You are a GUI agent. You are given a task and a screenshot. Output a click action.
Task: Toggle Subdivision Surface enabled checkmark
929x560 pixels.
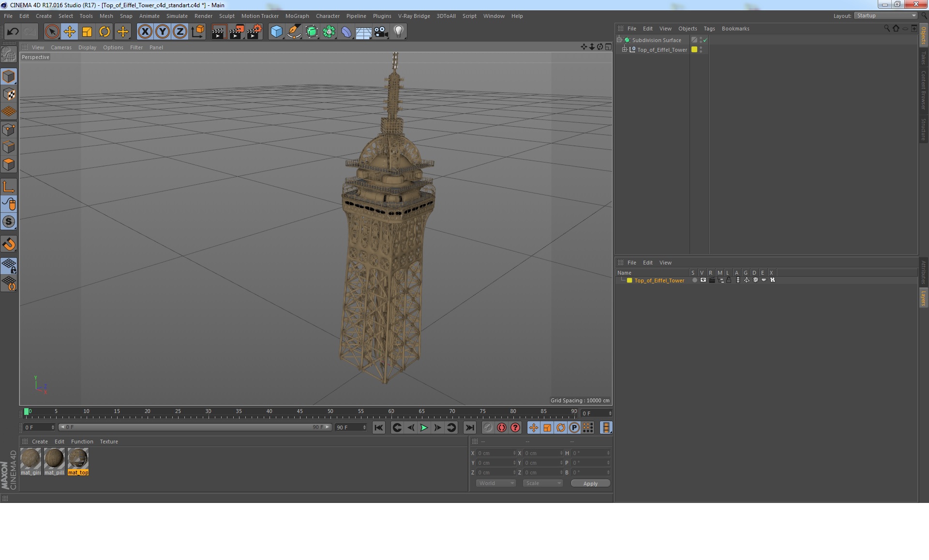point(705,40)
